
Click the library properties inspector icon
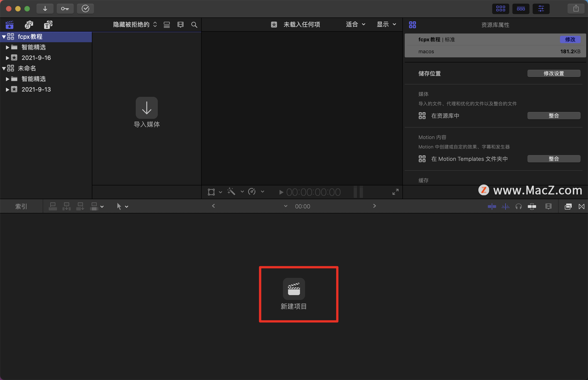[x=413, y=25]
